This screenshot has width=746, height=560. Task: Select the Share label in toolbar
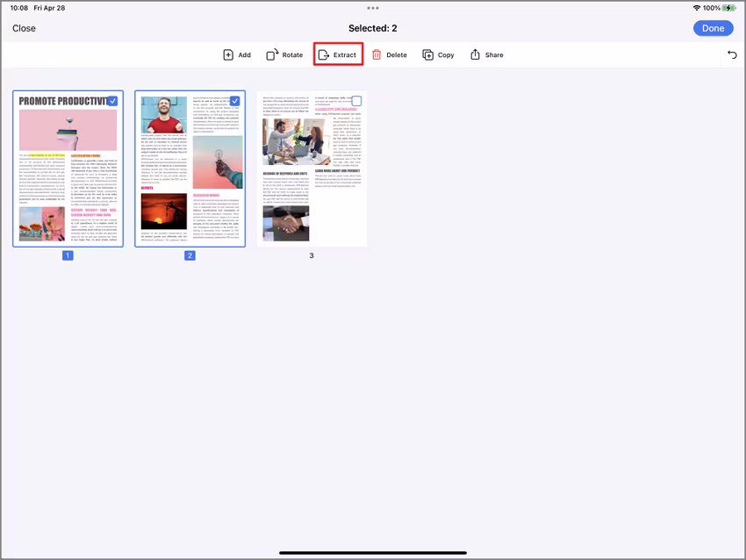point(494,54)
